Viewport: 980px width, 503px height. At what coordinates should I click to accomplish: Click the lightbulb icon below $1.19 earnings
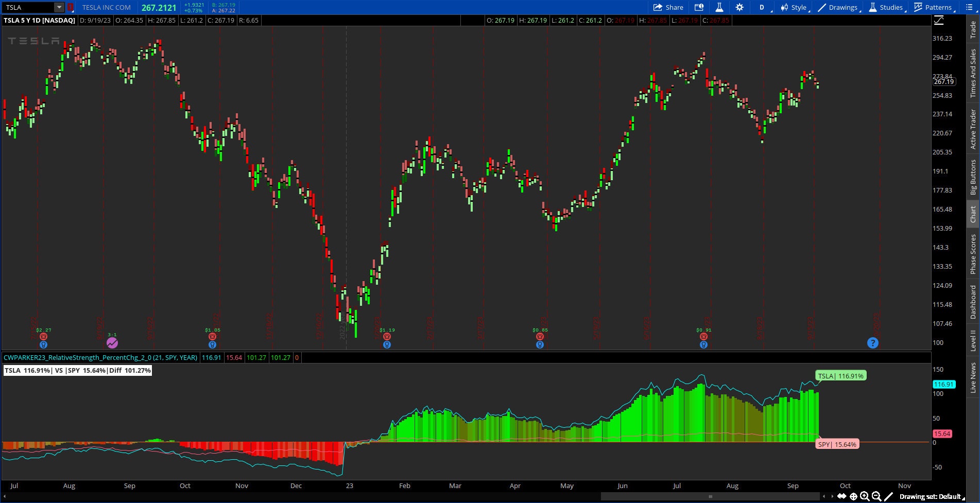point(387,344)
